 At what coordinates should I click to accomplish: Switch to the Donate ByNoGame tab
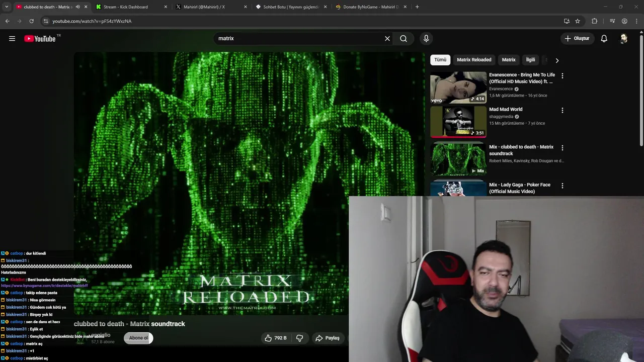click(371, 7)
